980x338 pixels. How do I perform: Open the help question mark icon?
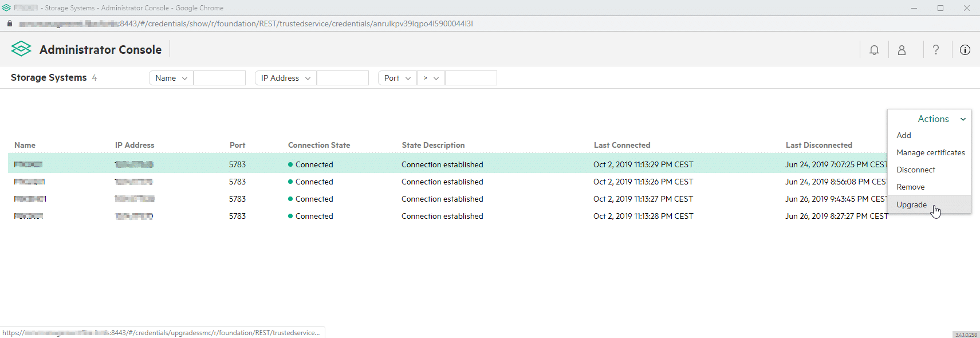tap(936, 50)
